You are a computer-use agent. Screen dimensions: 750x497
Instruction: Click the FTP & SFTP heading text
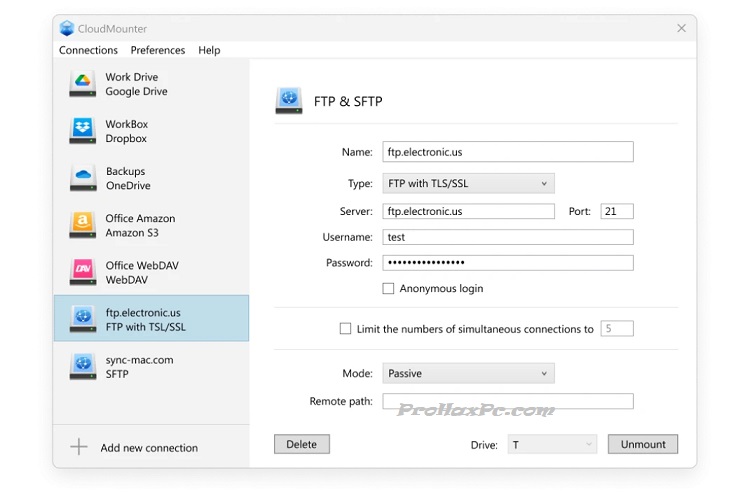(348, 101)
